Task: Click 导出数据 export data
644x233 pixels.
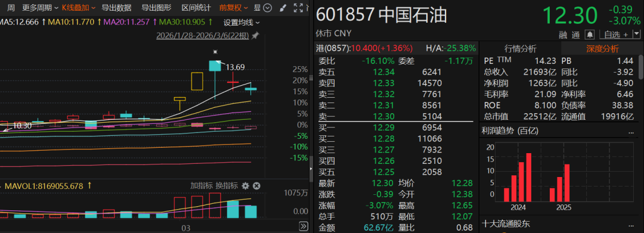Action: click(x=116, y=7)
